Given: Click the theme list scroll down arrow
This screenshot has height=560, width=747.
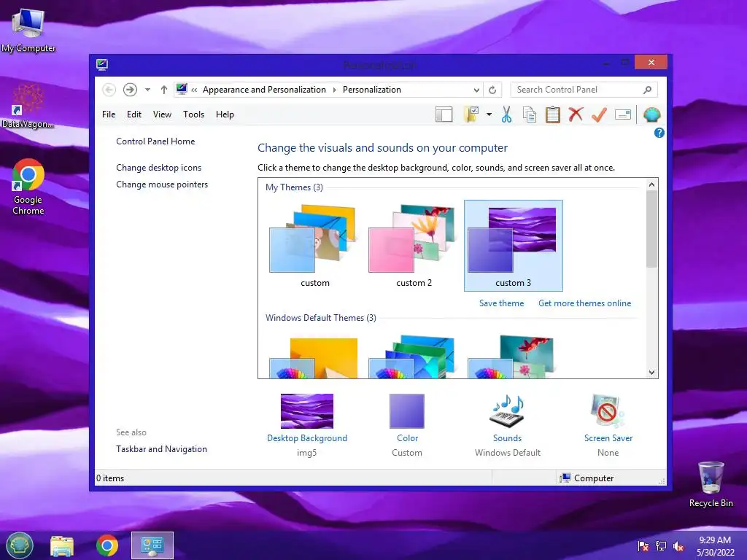Looking at the screenshot, I should (x=651, y=373).
